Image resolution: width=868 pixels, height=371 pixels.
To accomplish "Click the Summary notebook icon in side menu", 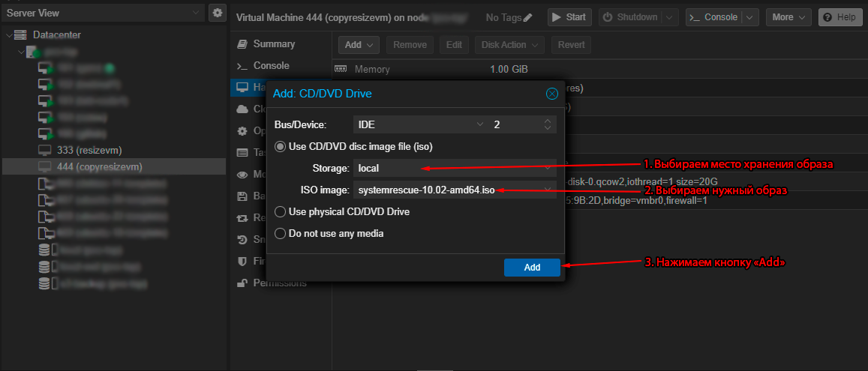I will coord(242,44).
